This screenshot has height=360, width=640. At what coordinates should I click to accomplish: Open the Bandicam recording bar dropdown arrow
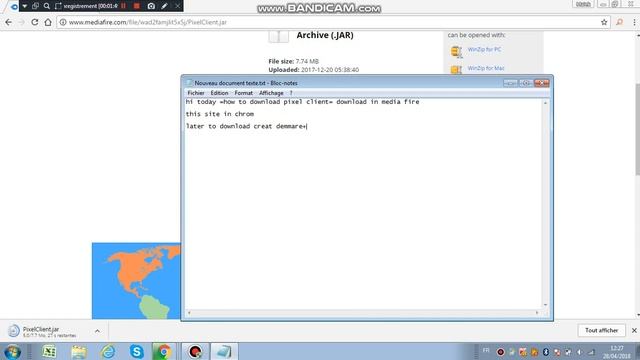click(x=24, y=6)
